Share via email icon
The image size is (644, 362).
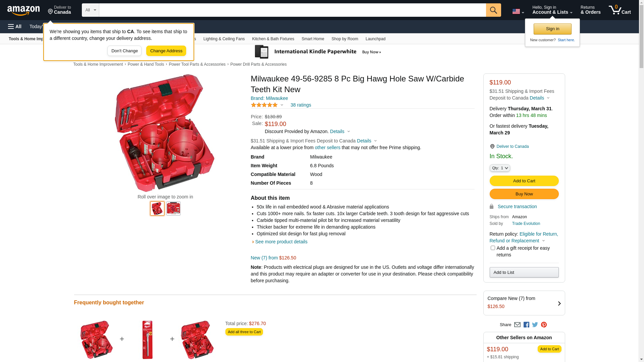click(517, 325)
